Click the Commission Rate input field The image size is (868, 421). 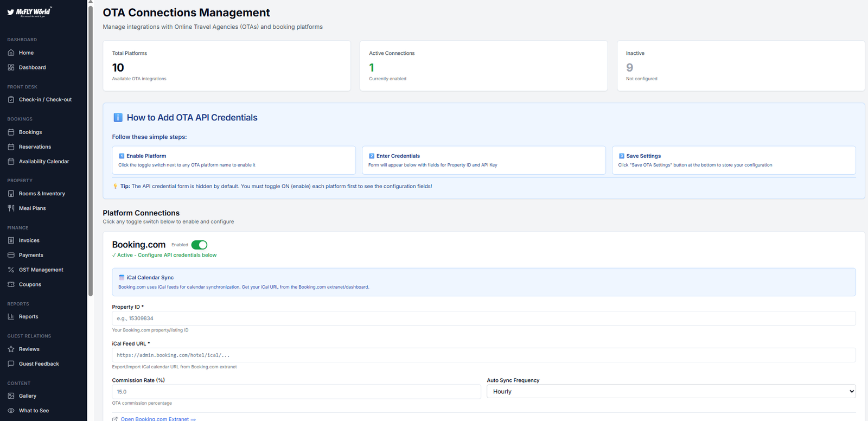(296, 392)
